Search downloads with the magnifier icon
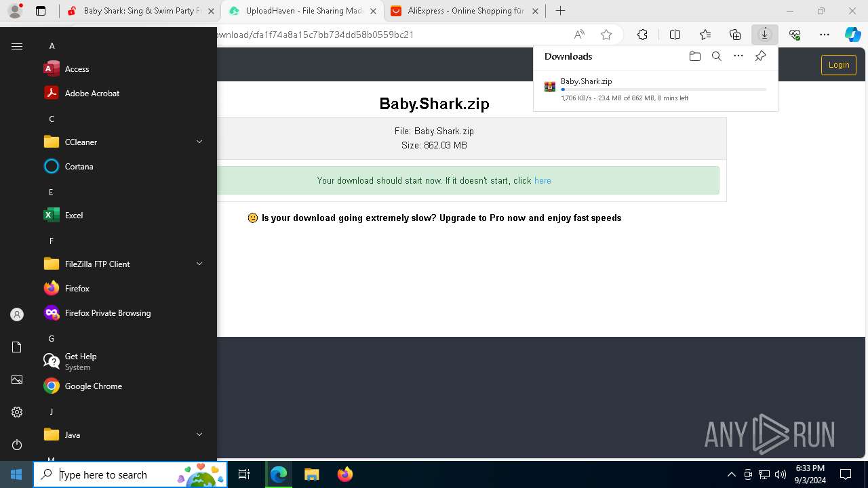 click(x=716, y=56)
